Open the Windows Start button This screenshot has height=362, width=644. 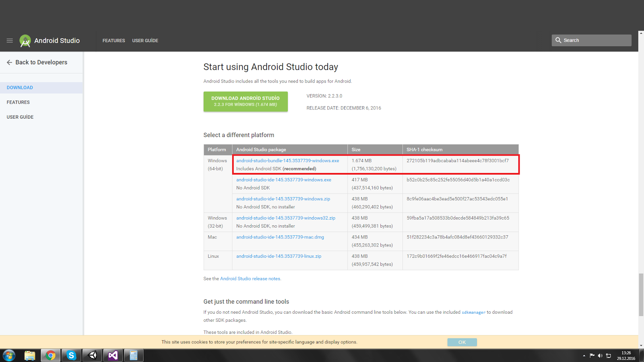click(9, 356)
